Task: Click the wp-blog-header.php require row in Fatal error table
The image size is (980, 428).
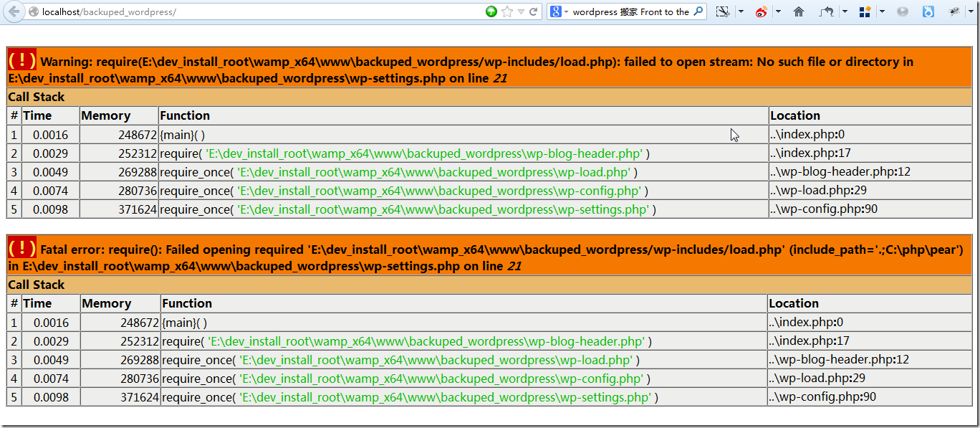Action: click(x=407, y=341)
